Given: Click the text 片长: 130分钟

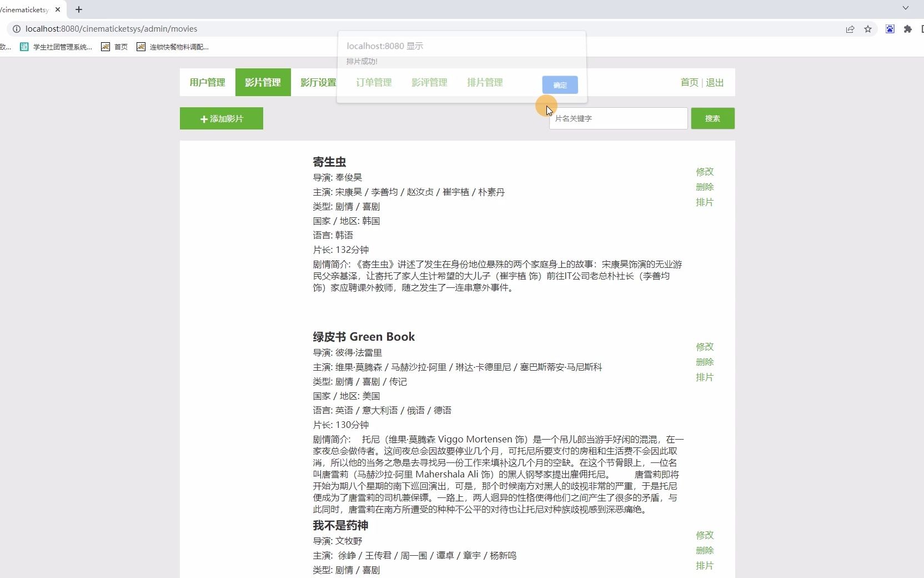Looking at the screenshot, I should pyautogui.click(x=340, y=425).
